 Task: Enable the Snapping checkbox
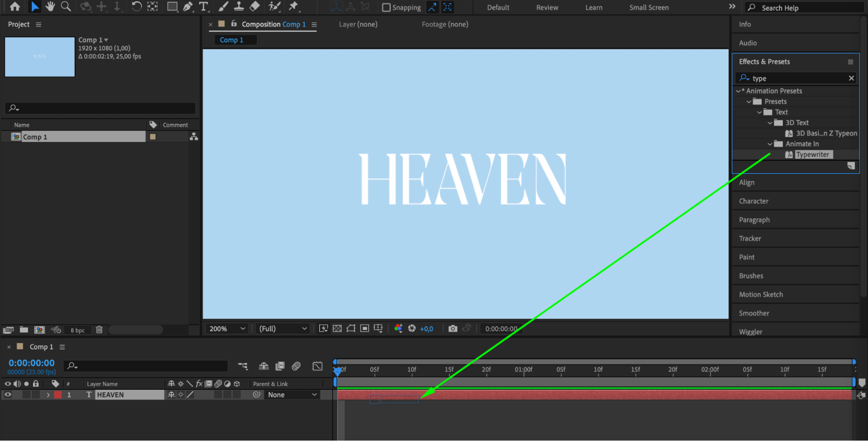click(386, 7)
